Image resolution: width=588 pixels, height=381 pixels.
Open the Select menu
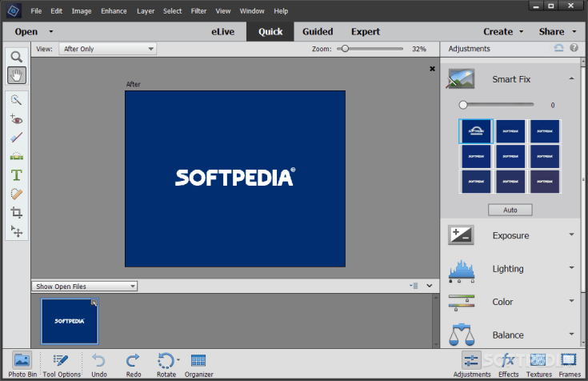coord(172,11)
